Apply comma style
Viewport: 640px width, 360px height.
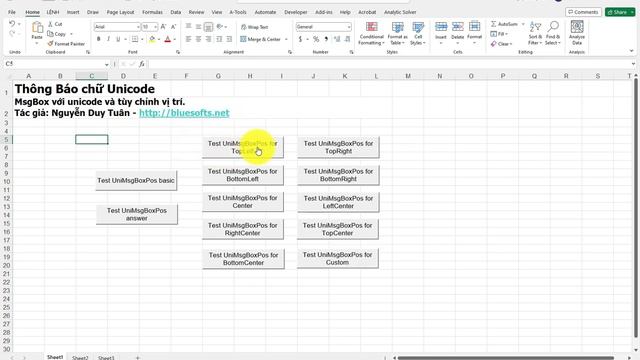326,39
